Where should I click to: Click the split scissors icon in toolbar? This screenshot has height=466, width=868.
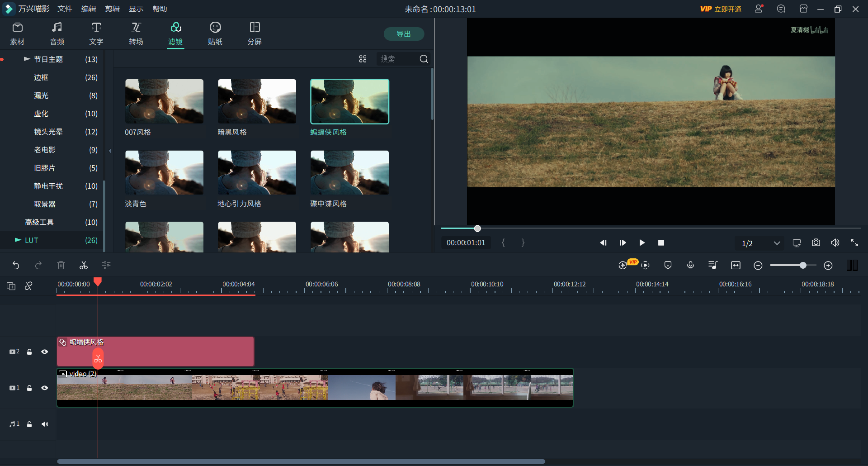84,266
